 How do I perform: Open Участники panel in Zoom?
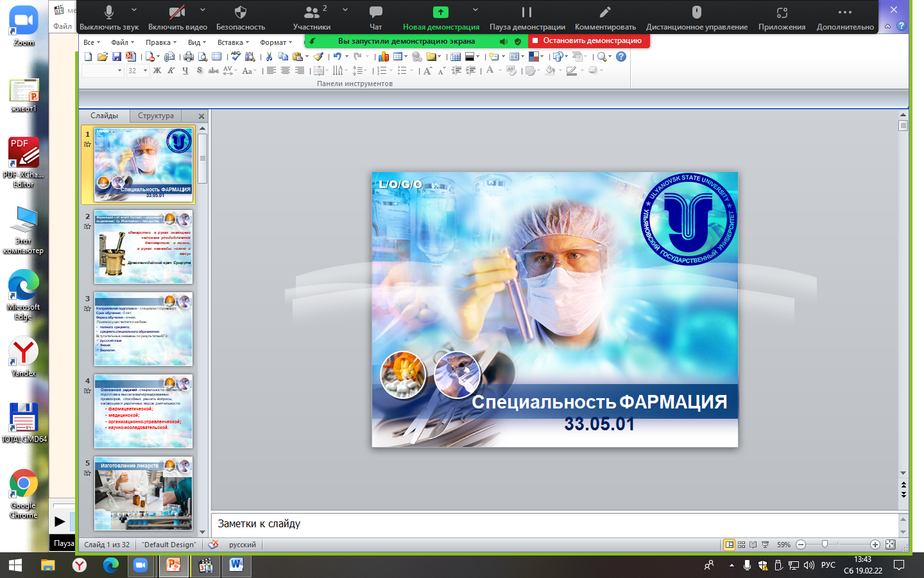[312, 17]
